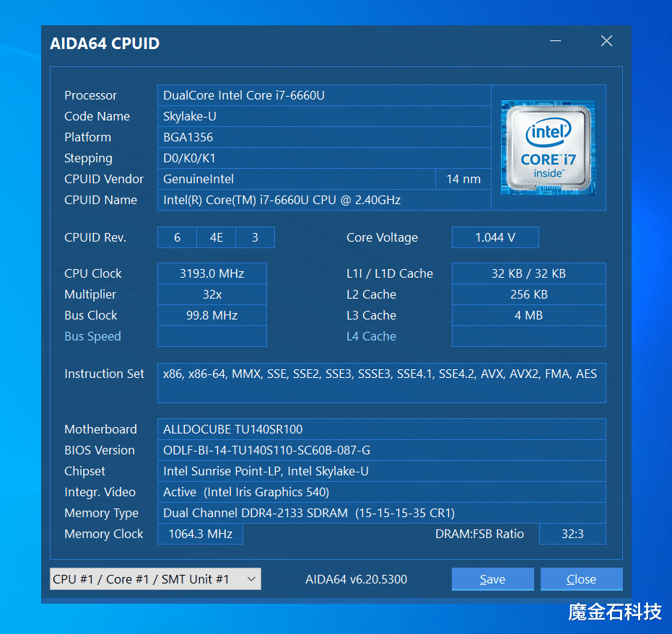
Task: Click the Memory Clock value 1064.3 MHz
Action: coord(200,534)
